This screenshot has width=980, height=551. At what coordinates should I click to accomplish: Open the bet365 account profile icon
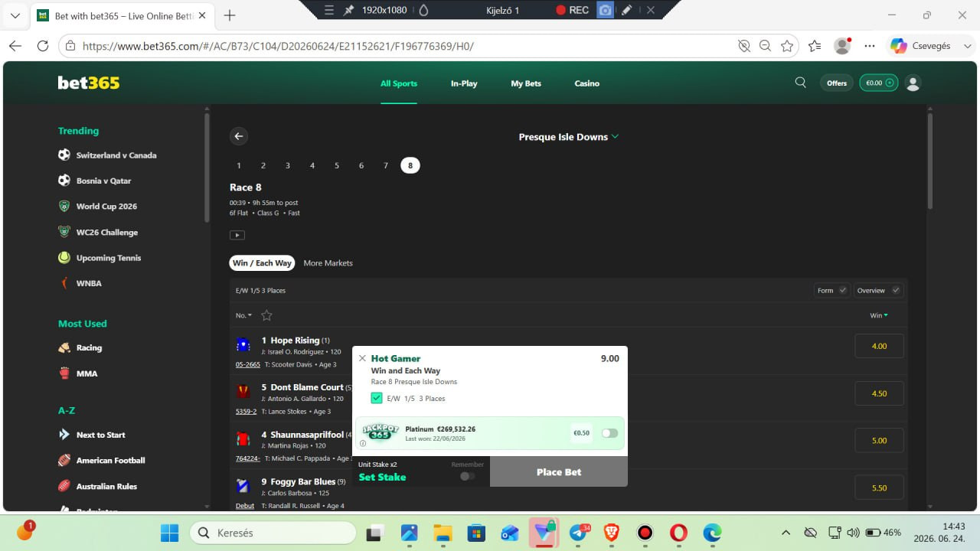(913, 83)
